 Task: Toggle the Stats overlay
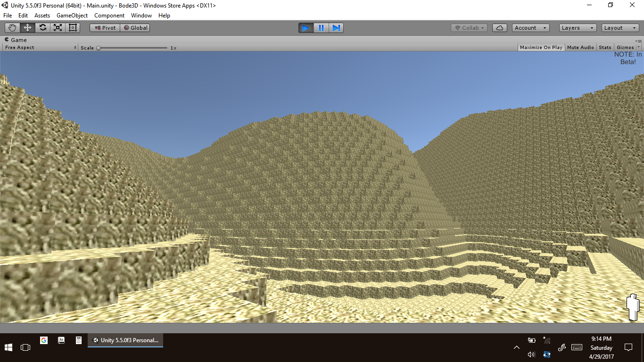click(605, 48)
